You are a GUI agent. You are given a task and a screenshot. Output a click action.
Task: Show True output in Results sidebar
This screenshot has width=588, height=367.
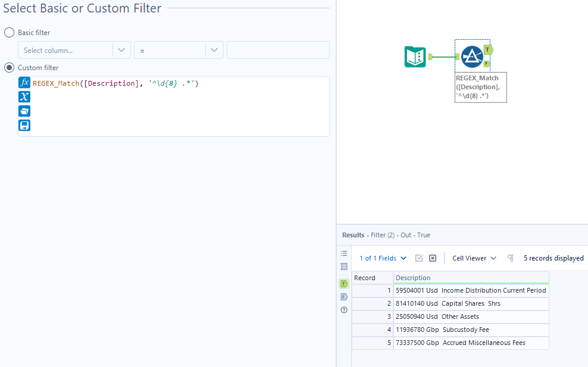coord(344,284)
